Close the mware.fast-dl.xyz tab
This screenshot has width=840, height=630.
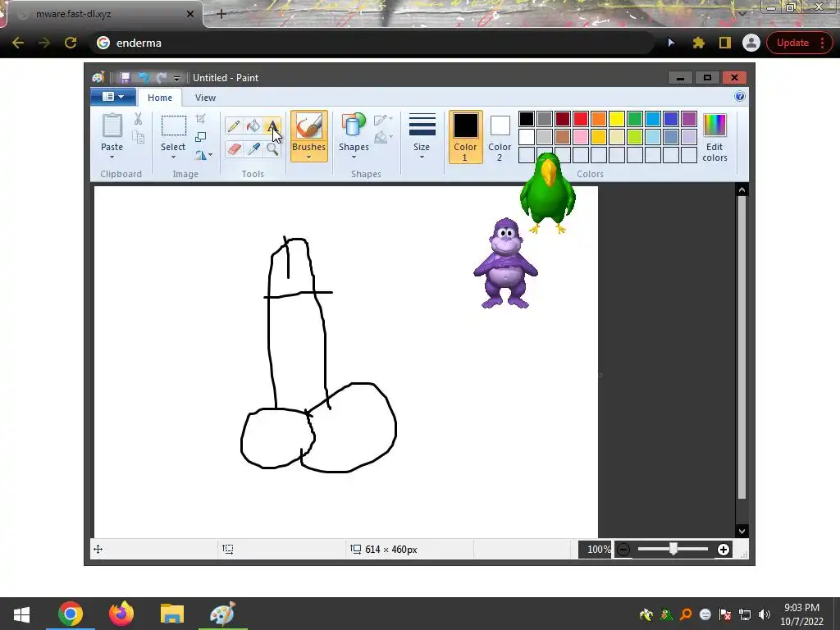pyautogui.click(x=189, y=14)
